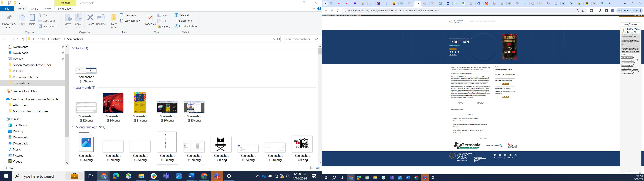Open Chrome's tab search dropdown
Image resolution: width=644 pixels, height=181 pixels.
point(325,3)
